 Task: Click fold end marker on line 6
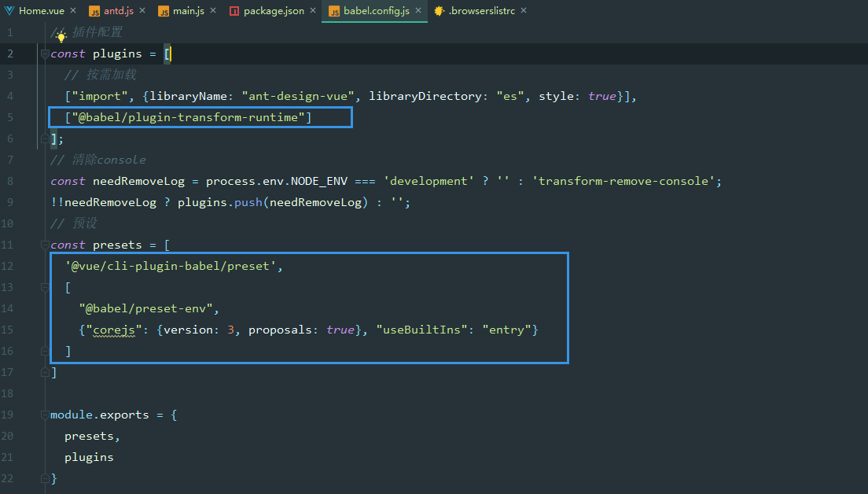click(x=45, y=138)
